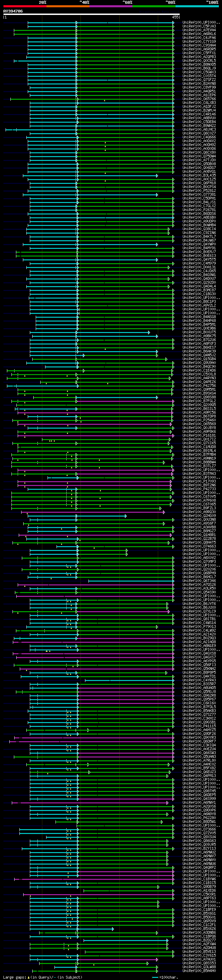Image resolution: width=222 pixels, height=980 pixels.
Task: Open the UniRef100_P25460 entry
Action: (x=199, y=420)
